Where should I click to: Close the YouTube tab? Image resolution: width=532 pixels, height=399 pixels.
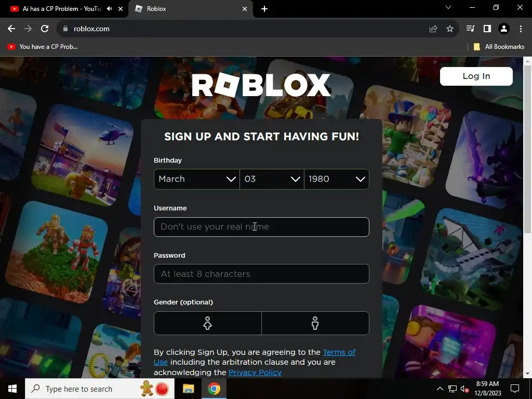pyautogui.click(x=121, y=9)
